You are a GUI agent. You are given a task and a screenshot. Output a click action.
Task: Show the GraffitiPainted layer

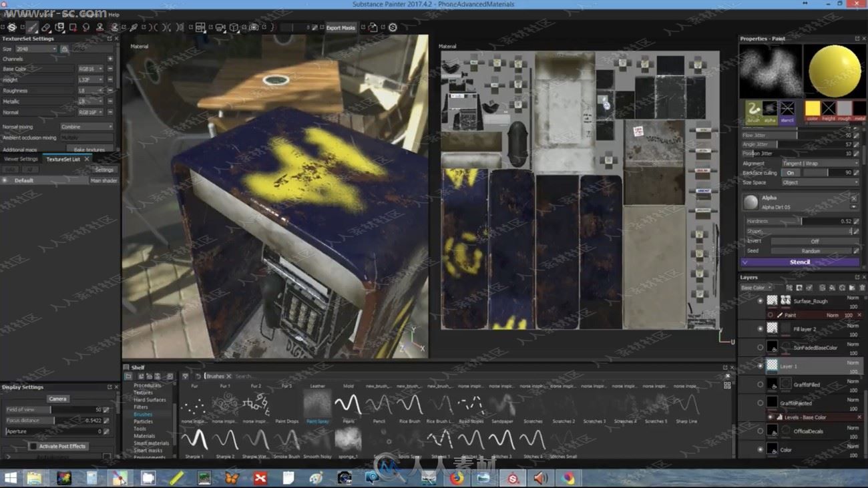pyautogui.click(x=760, y=403)
